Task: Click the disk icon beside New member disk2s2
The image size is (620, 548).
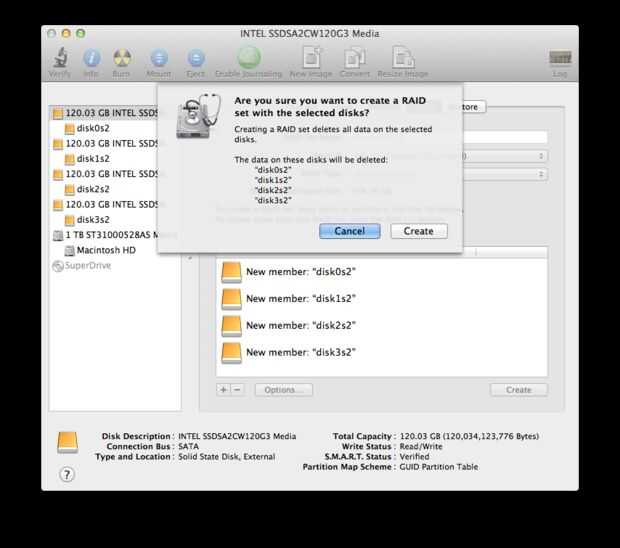Action: pyautogui.click(x=231, y=326)
